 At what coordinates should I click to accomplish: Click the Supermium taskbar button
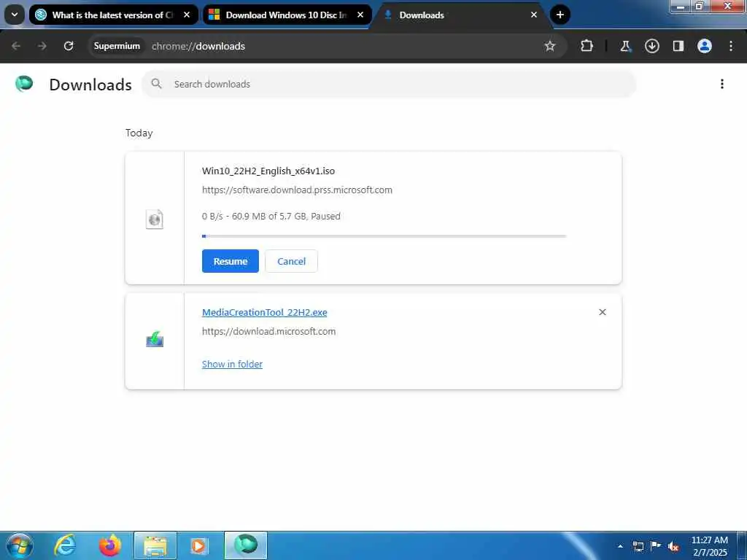pyautogui.click(x=246, y=545)
